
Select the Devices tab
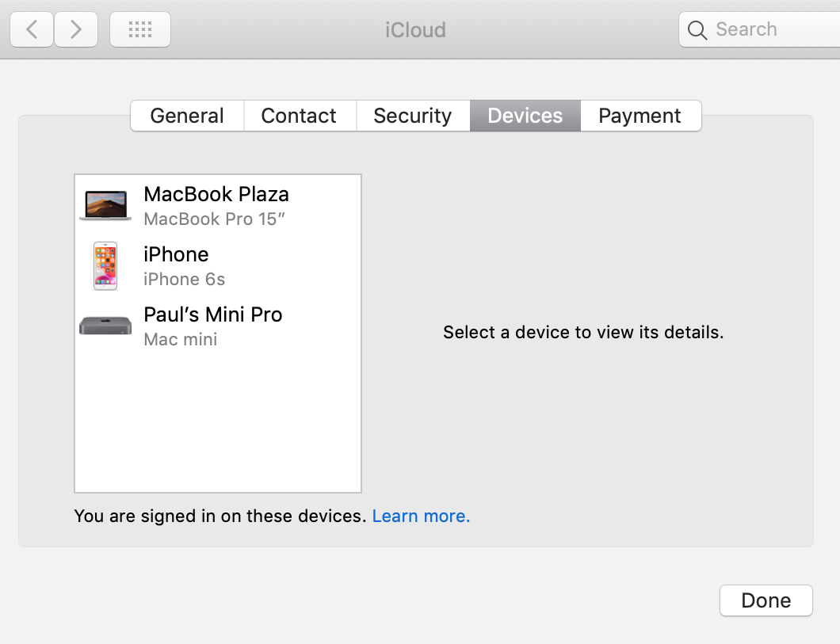click(525, 116)
